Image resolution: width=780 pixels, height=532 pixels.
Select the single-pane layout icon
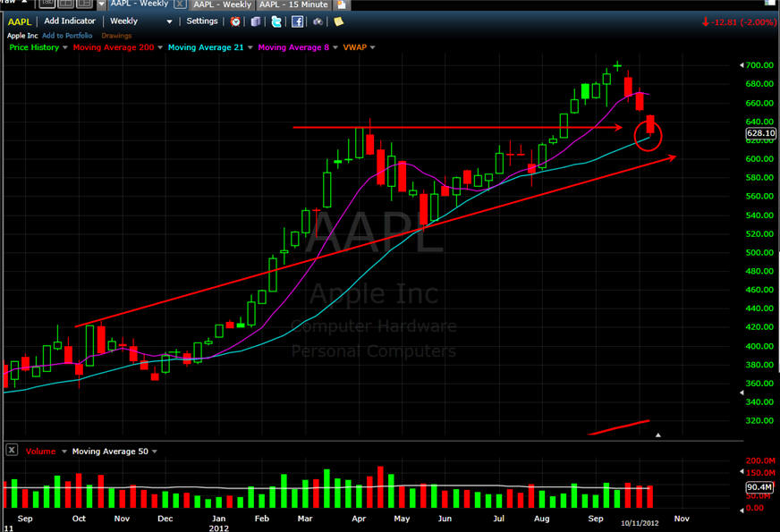point(47,4)
